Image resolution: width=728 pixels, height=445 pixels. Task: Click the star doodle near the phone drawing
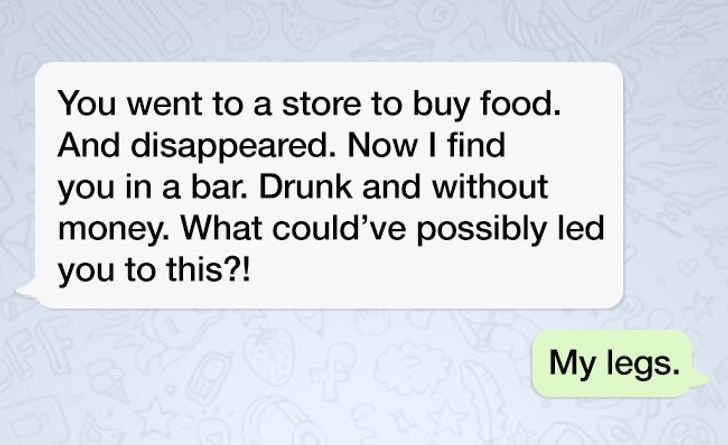coord(156,416)
